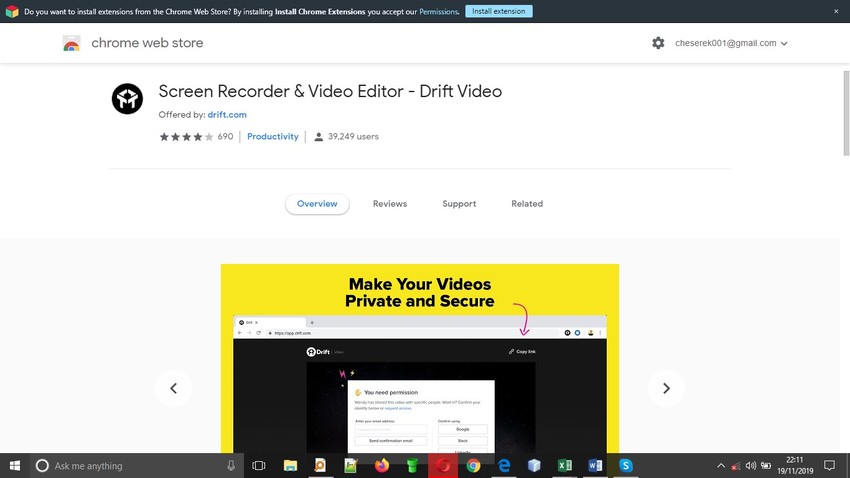Click the battery tray icon
850x478 pixels.
click(x=766, y=466)
